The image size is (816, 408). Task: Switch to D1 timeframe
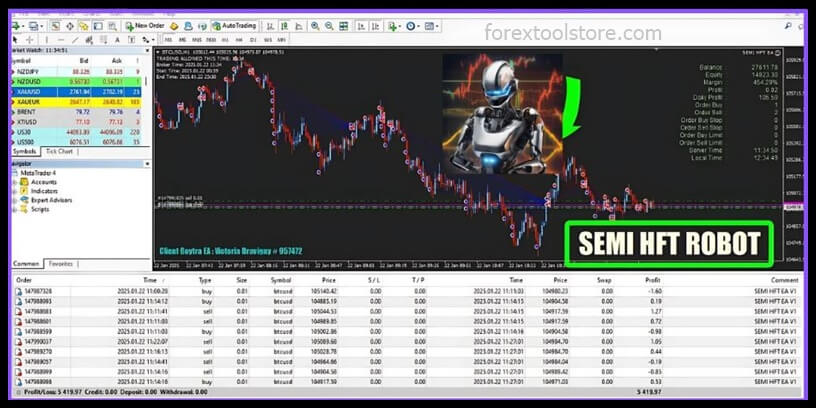click(253, 40)
